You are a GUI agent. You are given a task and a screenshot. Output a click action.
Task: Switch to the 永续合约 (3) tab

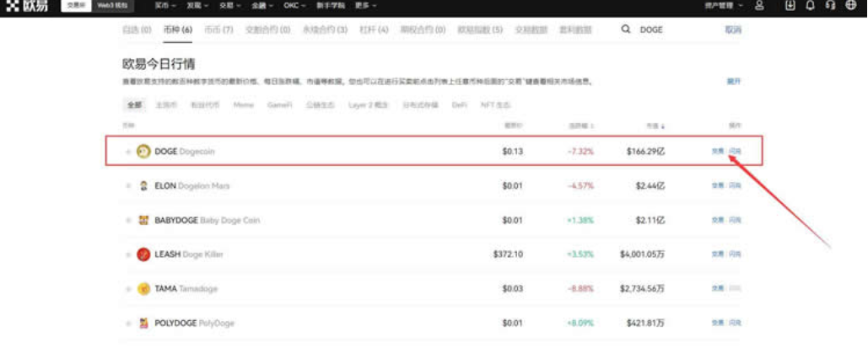click(x=325, y=29)
